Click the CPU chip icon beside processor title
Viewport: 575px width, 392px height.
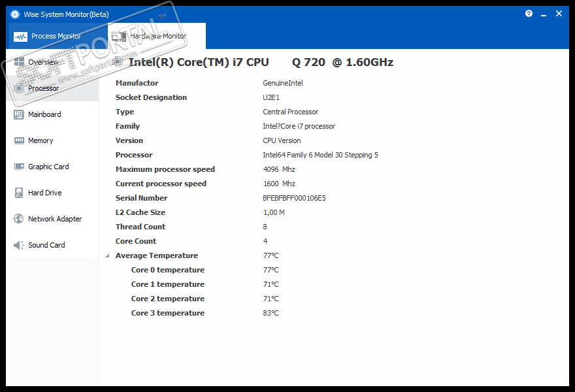point(118,61)
